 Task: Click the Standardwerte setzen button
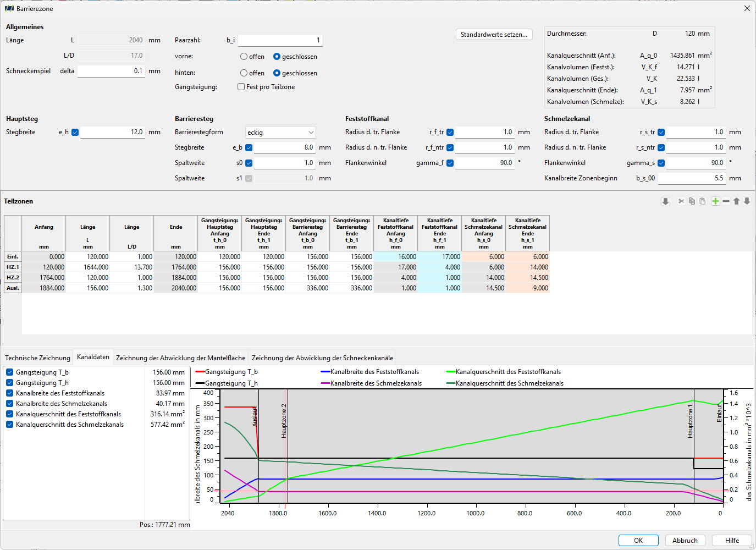pos(494,35)
